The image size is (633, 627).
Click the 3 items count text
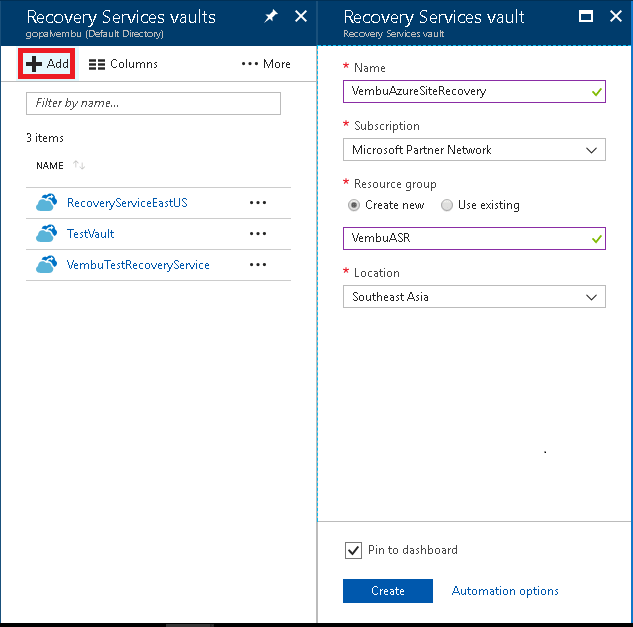(x=45, y=138)
